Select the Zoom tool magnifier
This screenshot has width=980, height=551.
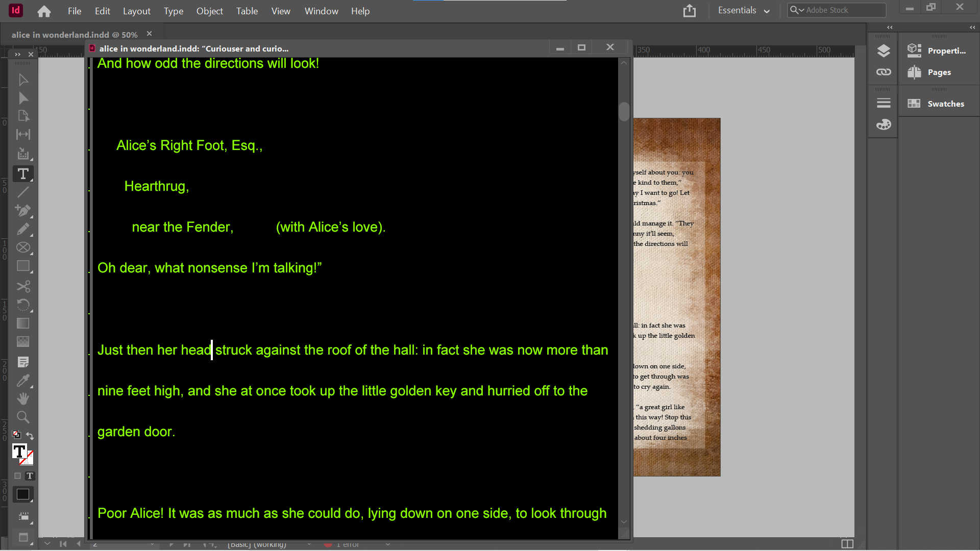coord(23,417)
